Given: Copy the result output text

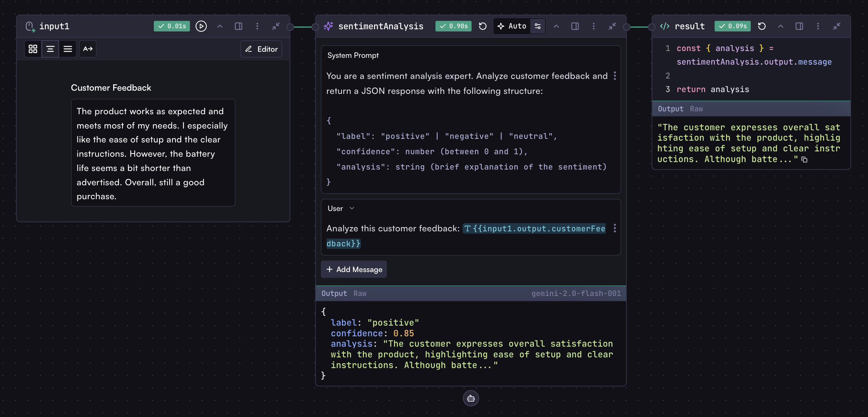Looking at the screenshot, I should point(804,160).
